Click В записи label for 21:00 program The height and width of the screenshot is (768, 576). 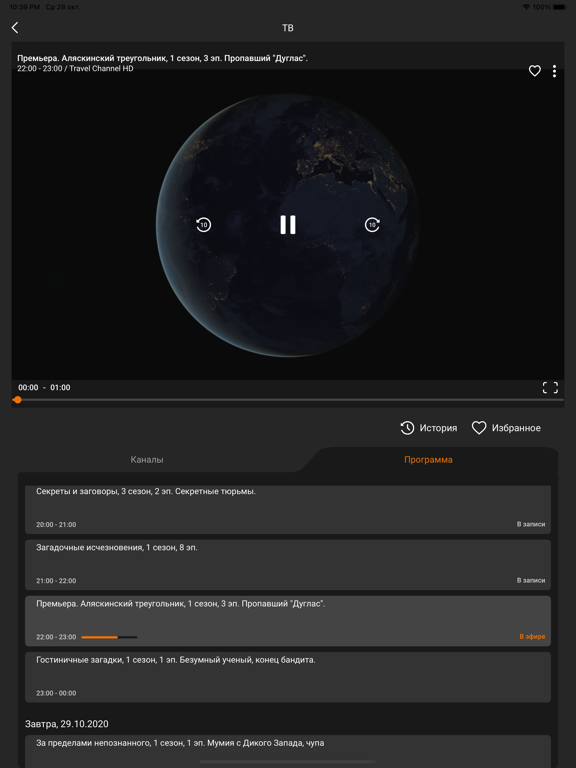pyautogui.click(x=530, y=580)
